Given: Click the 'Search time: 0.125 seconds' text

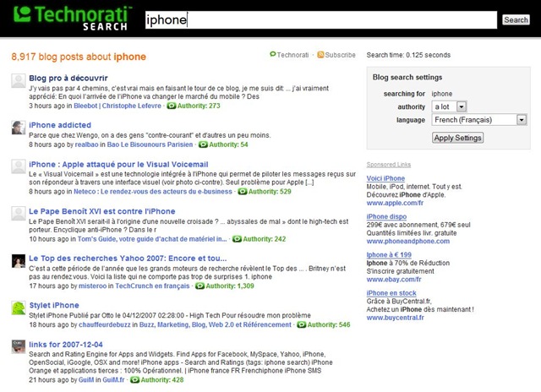Looking at the screenshot, I should (x=408, y=55).
